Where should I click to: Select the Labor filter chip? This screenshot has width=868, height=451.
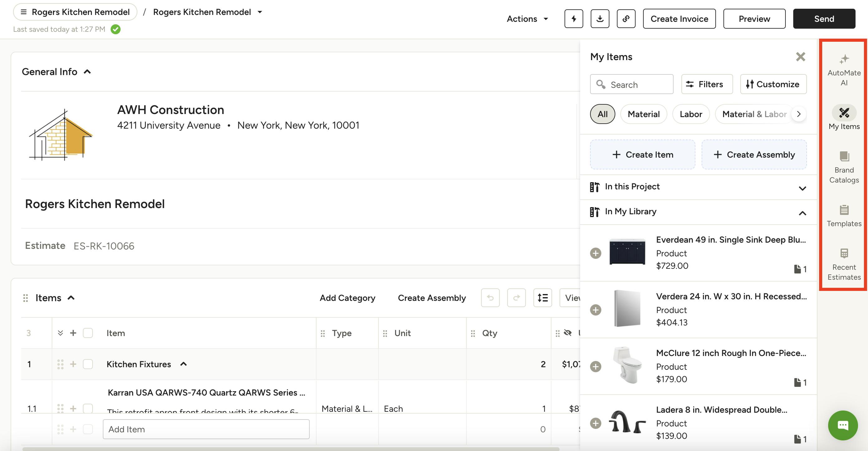pyautogui.click(x=690, y=114)
